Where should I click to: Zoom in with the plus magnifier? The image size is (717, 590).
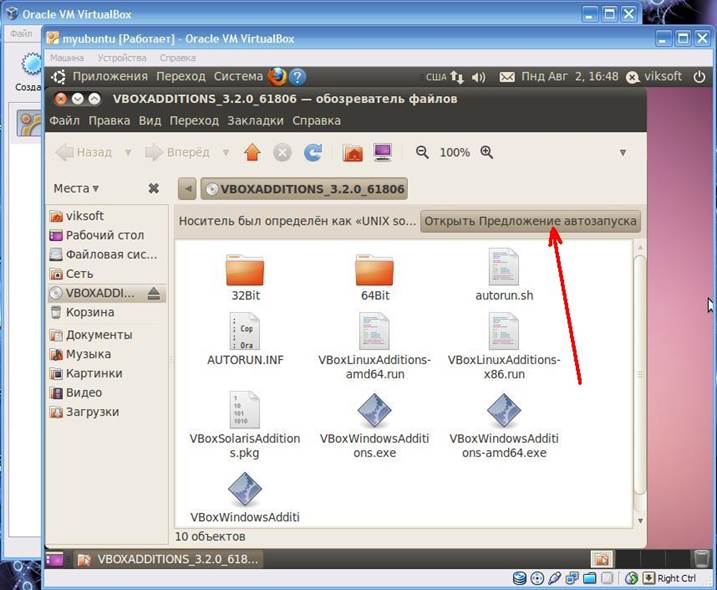click(x=487, y=152)
